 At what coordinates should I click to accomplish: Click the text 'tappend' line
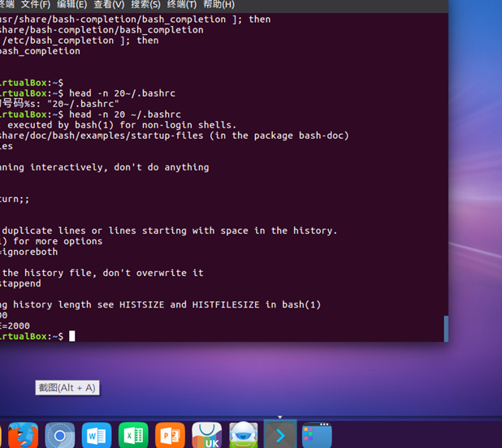(x=22, y=283)
